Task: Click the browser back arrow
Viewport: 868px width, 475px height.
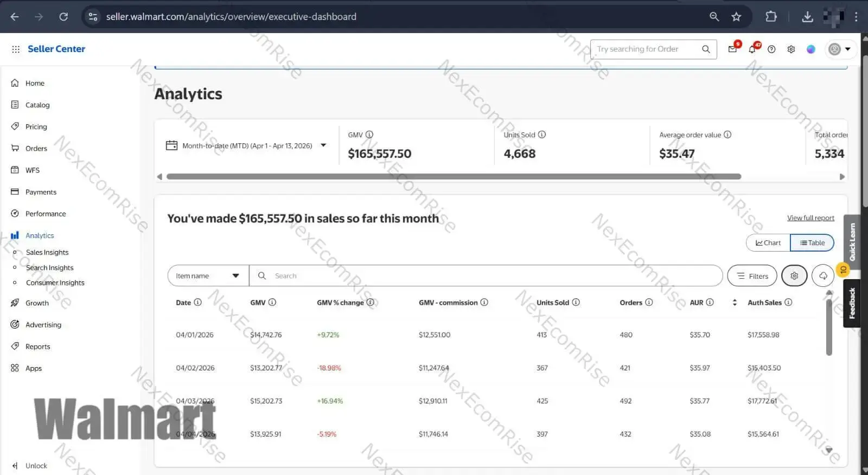Action: pyautogui.click(x=15, y=17)
